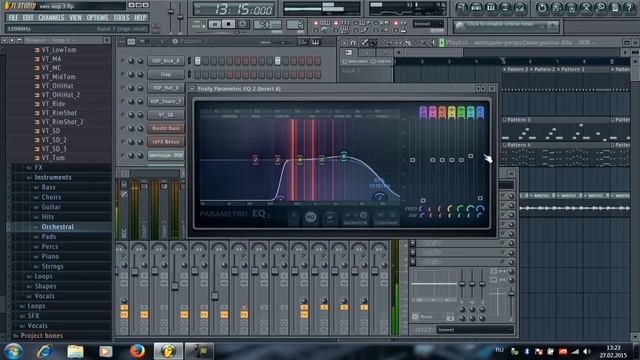This screenshot has width=640, height=360.
Task: Click the volume icon in system tray
Action: (x=587, y=351)
